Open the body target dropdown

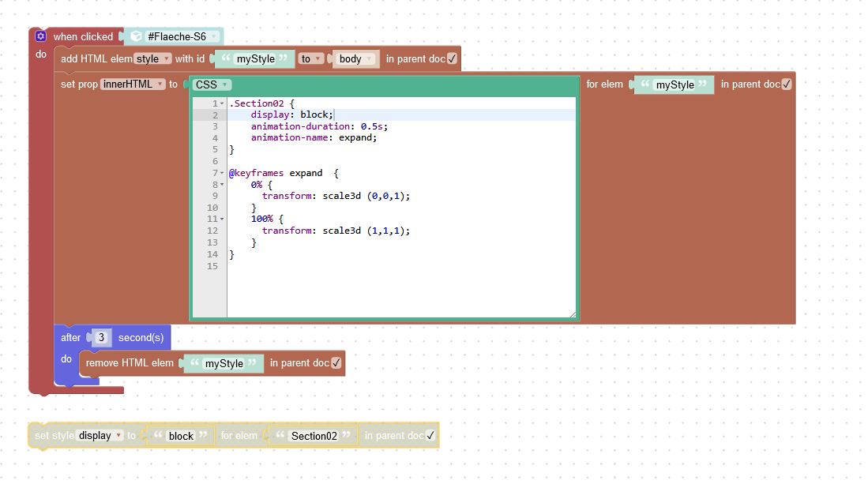pos(355,58)
